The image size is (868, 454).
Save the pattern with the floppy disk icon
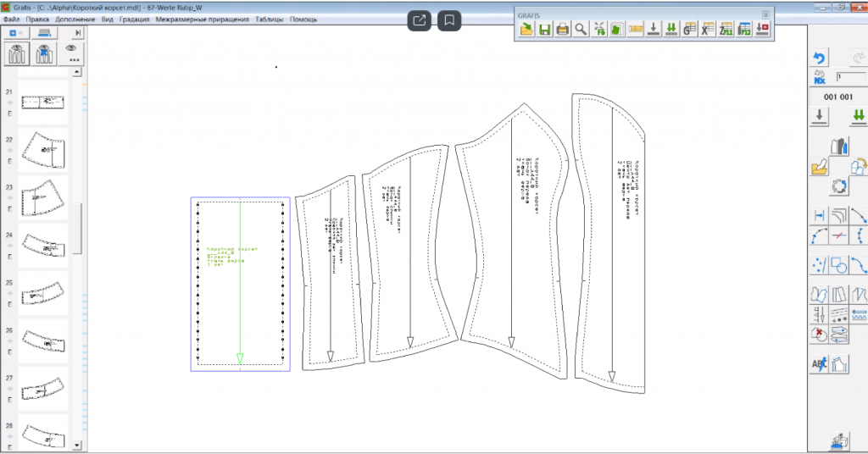point(544,30)
